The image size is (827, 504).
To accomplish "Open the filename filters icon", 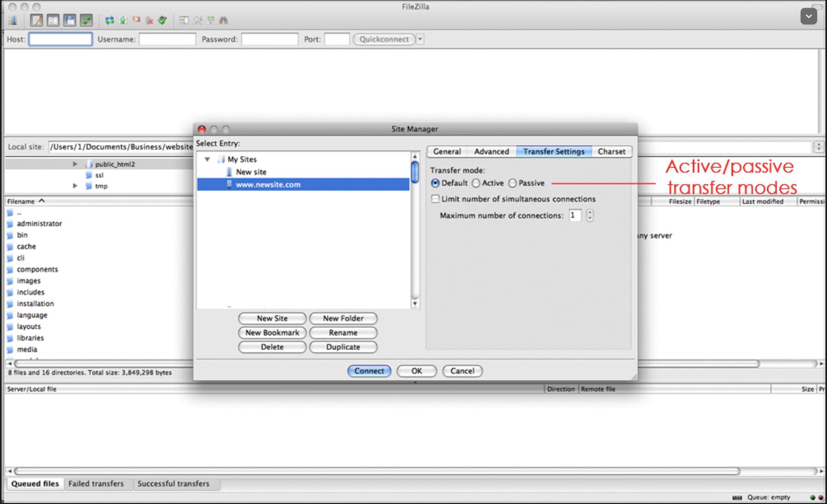I will click(184, 20).
